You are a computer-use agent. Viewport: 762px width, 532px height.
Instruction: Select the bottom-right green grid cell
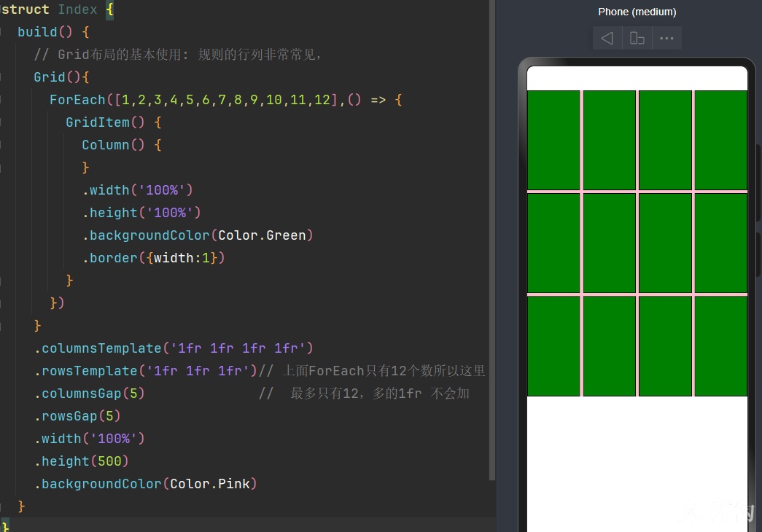(x=720, y=346)
